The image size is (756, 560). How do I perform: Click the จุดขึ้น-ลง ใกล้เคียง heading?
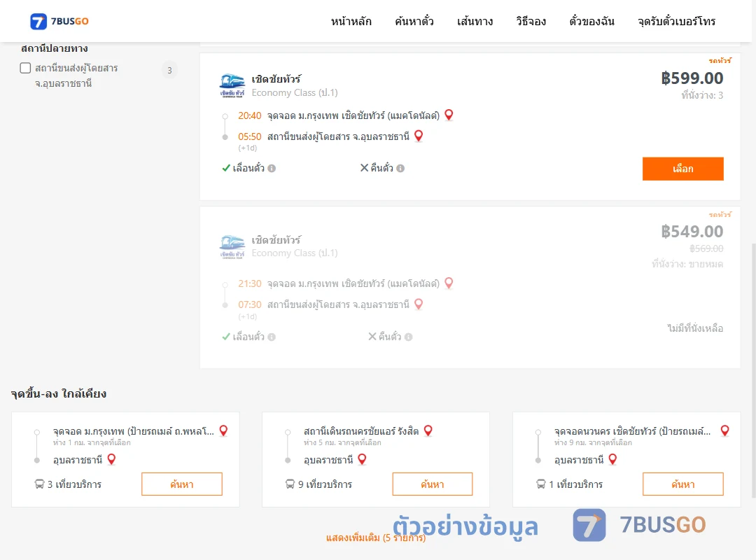point(59,393)
